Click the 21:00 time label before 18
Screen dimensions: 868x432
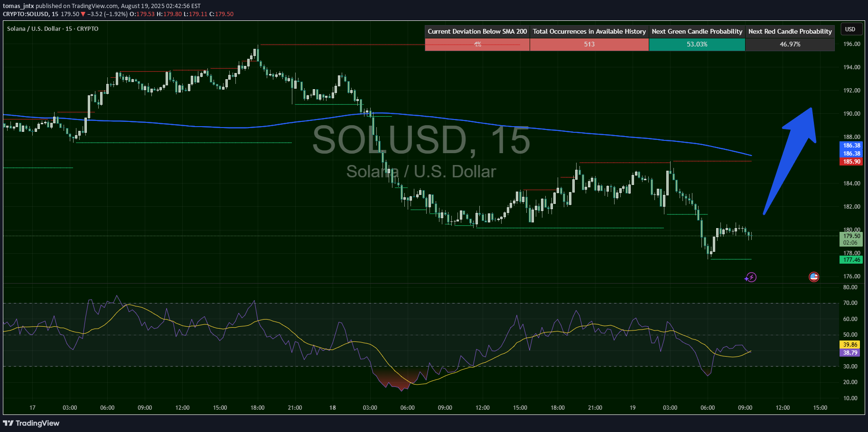click(295, 408)
